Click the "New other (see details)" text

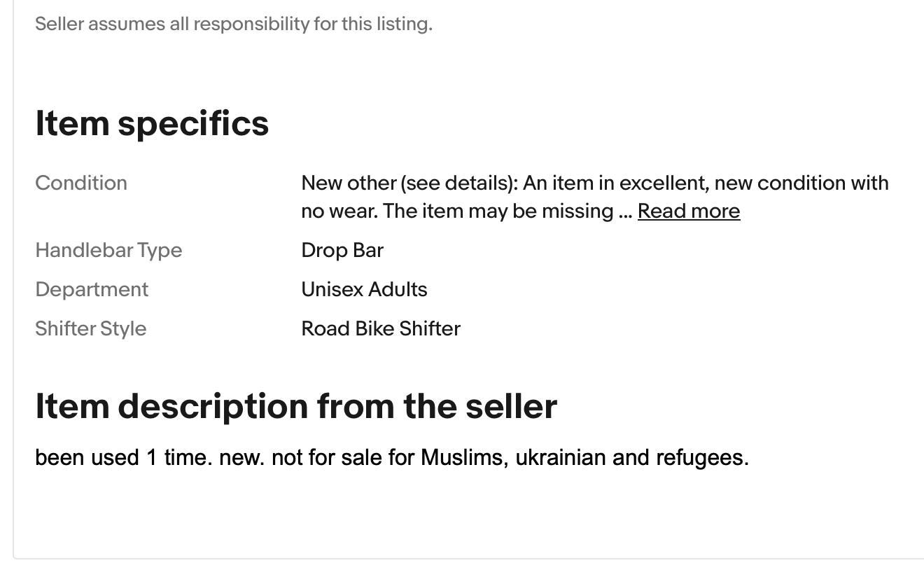click(408, 183)
